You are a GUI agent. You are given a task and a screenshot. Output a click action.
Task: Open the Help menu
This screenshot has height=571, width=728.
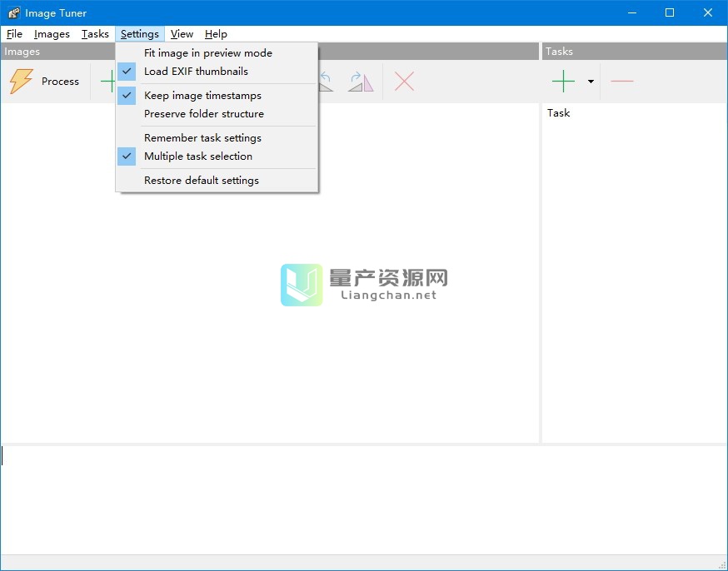click(x=216, y=34)
